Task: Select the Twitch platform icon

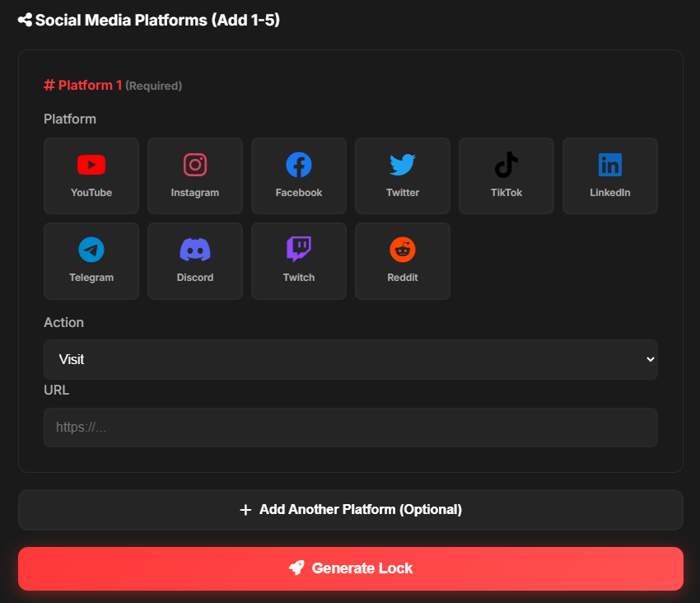Action: coord(298,261)
